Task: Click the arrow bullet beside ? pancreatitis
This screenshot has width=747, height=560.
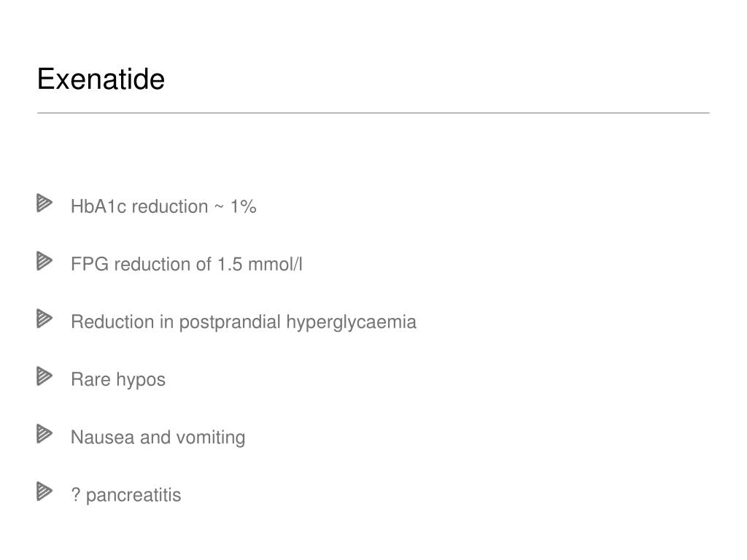Action: coord(44,491)
